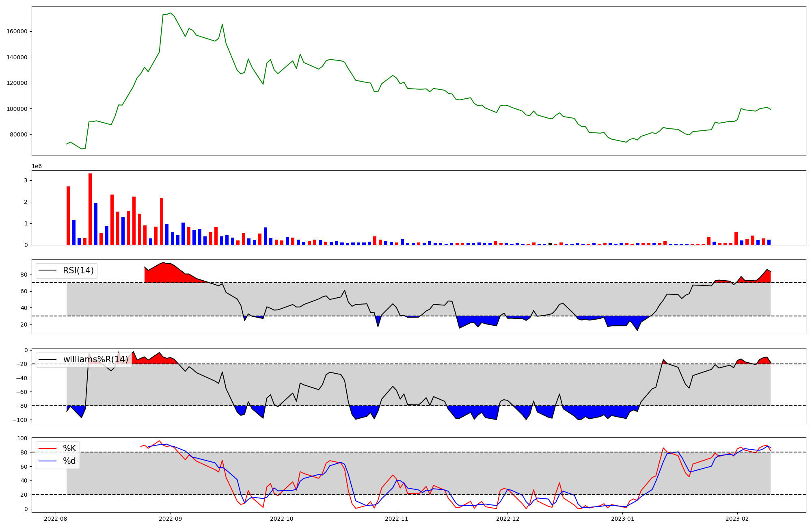The width and height of the screenshot is (812, 528).
Task: Click the volume axis tick label 3
Action: coord(26,180)
